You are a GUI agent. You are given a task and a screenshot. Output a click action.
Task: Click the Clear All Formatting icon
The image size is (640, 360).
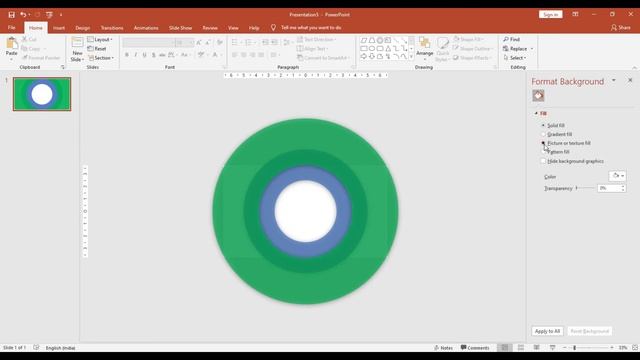point(220,42)
